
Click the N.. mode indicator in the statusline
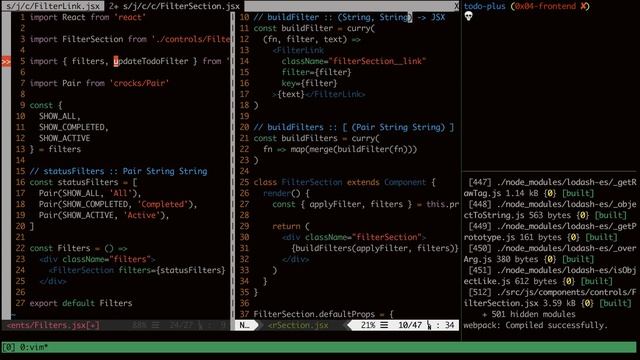(245, 325)
